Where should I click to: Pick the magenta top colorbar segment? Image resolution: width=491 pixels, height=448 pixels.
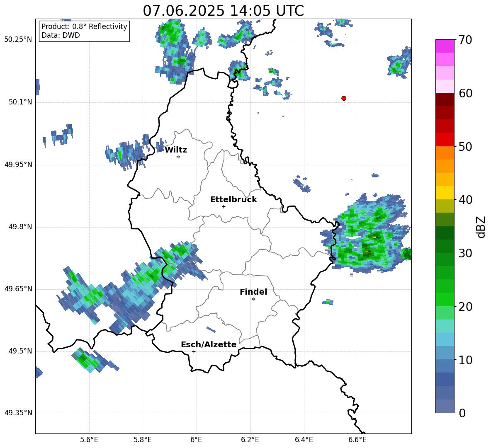445,46
